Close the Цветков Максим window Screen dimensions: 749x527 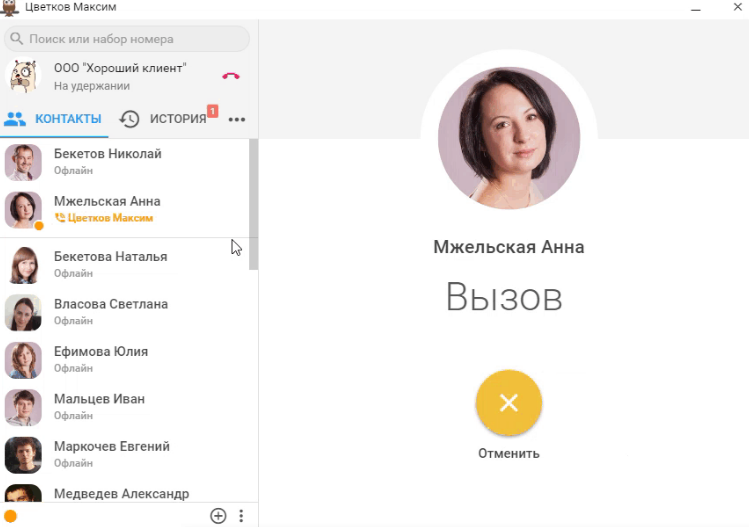point(738,7)
